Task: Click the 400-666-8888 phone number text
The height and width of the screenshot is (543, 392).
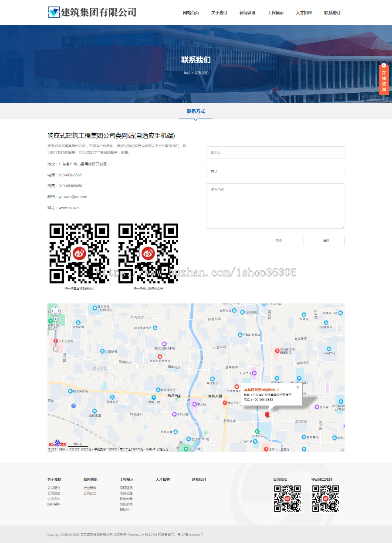Action: (70, 175)
